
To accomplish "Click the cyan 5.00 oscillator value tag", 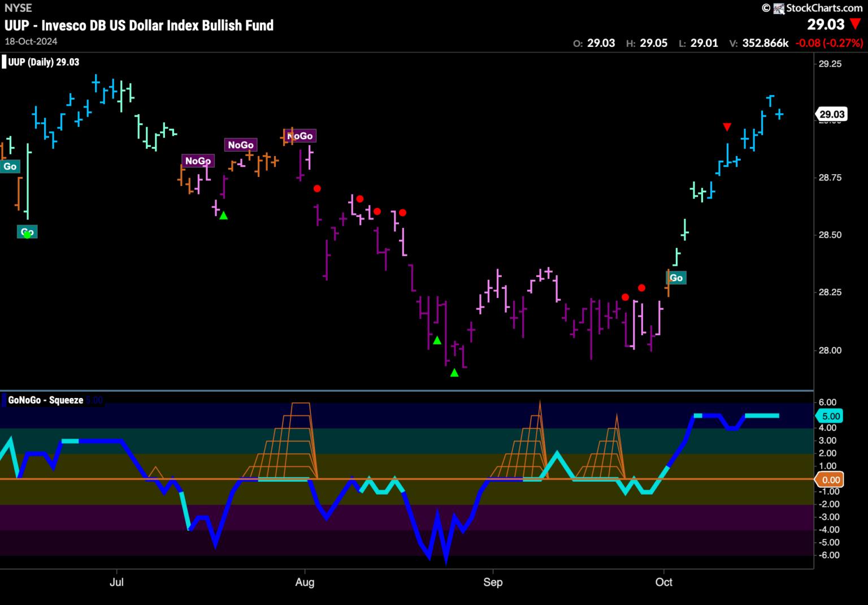I will coord(830,416).
